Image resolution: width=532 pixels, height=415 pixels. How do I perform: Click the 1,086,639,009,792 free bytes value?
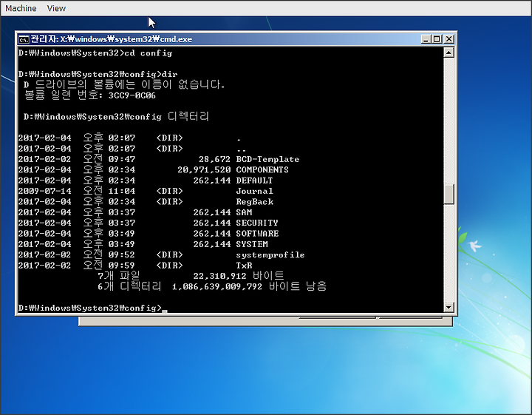pos(217,286)
